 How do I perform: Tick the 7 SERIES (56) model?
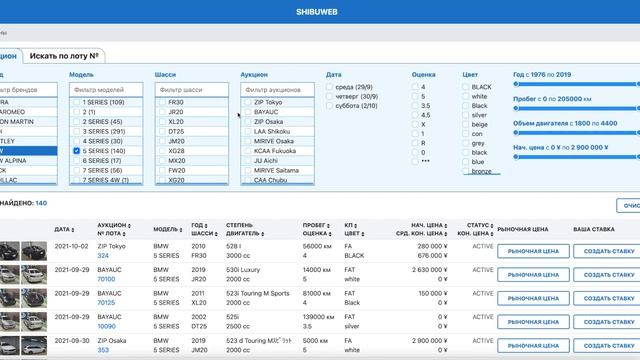(x=76, y=170)
